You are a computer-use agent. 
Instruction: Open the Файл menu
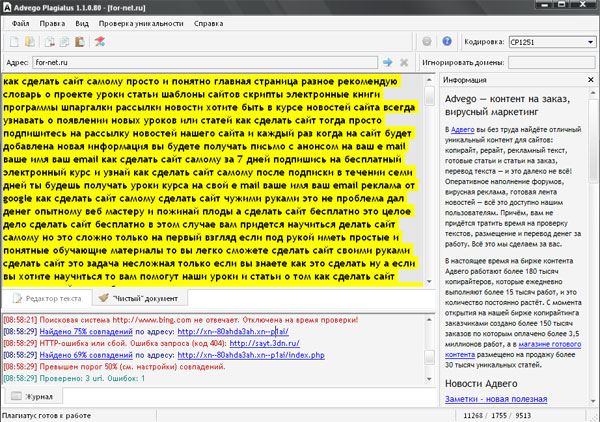(x=20, y=24)
